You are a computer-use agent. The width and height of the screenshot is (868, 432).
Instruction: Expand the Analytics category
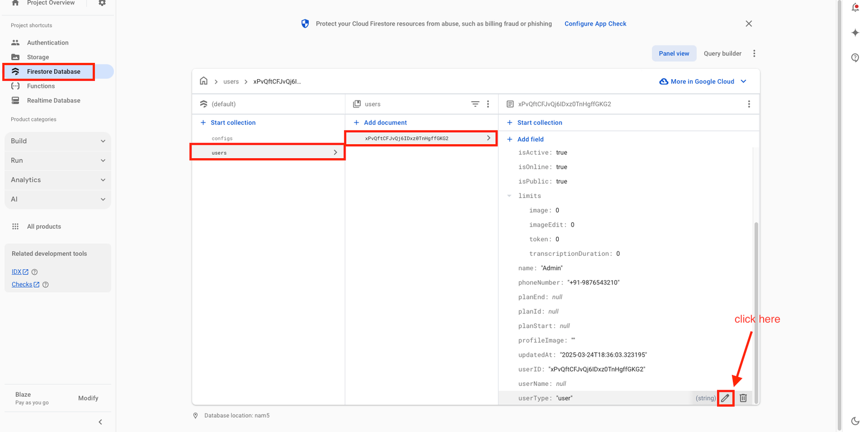click(x=58, y=180)
